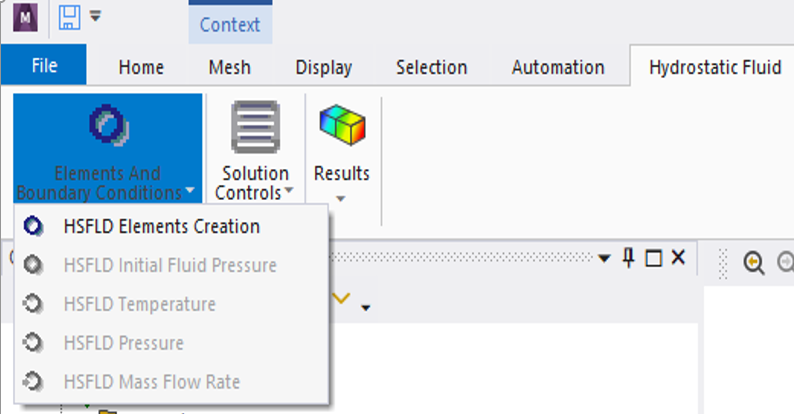The height and width of the screenshot is (414, 794).
Task: Open the Selection ribbon tab
Action: pos(431,67)
